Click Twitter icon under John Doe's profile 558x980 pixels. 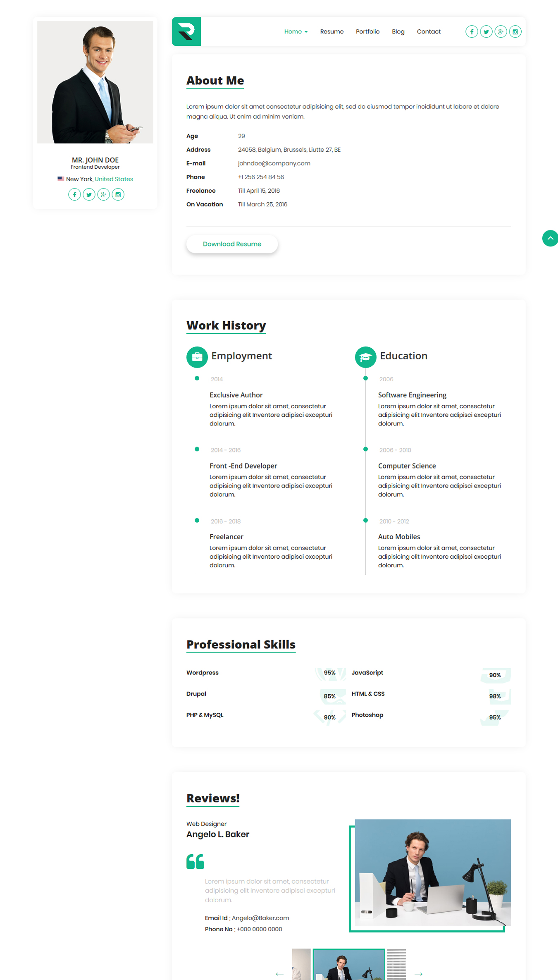(x=89, y=194)
